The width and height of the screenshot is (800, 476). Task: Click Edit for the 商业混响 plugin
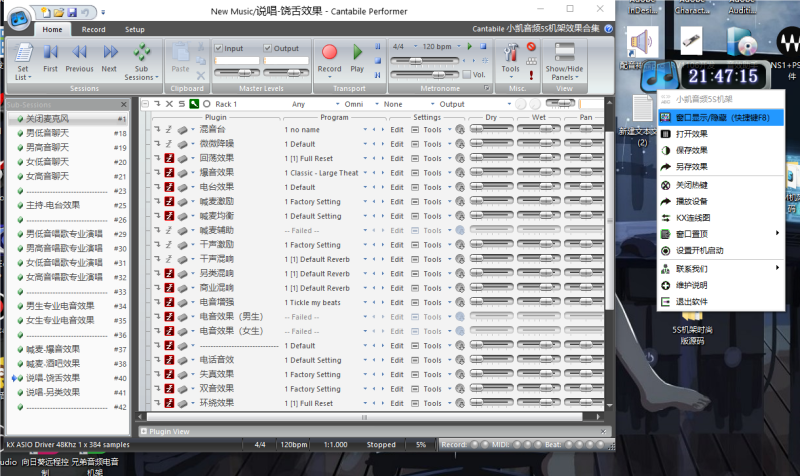coord(397,288)
